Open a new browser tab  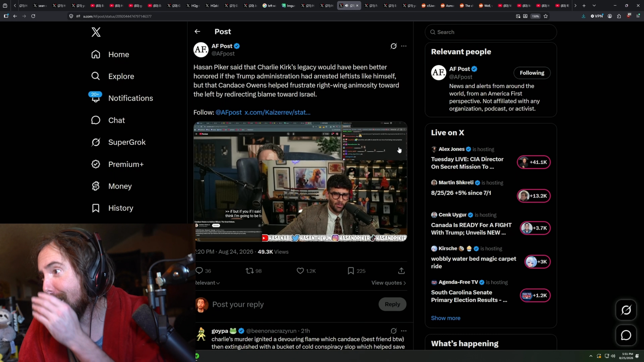(584, 6)
